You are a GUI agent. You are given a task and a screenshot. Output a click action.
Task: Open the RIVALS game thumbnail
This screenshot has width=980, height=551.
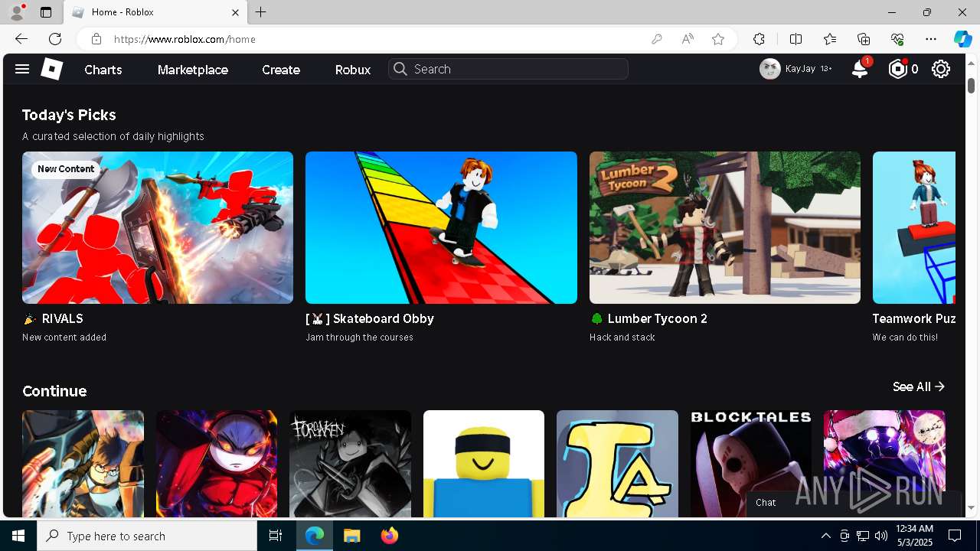pos(158,227)
